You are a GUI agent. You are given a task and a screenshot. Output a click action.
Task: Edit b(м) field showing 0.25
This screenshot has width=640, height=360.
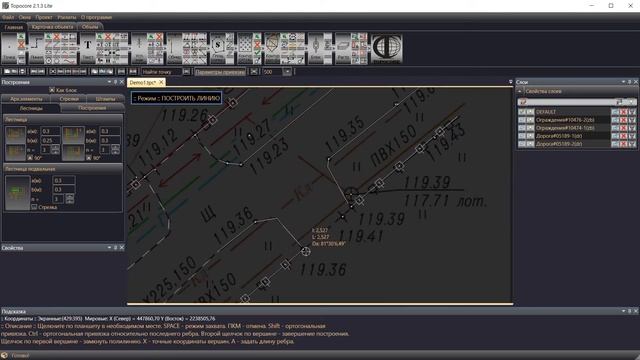50,140
